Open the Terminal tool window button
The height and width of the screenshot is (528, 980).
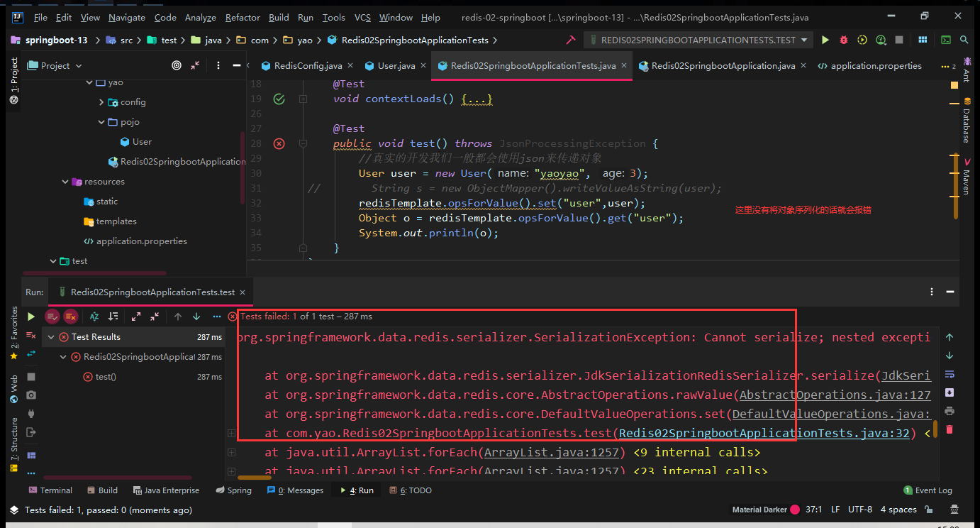pos(50,490)
